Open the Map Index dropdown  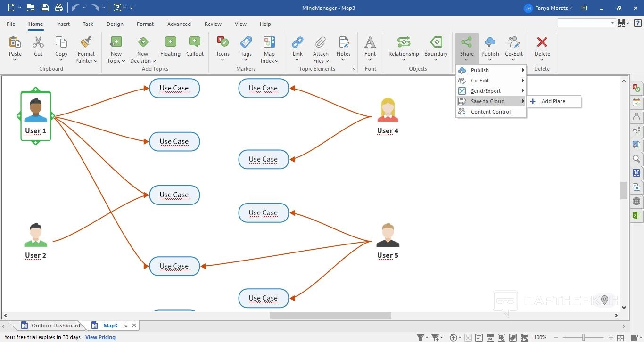tap(276, 61)
